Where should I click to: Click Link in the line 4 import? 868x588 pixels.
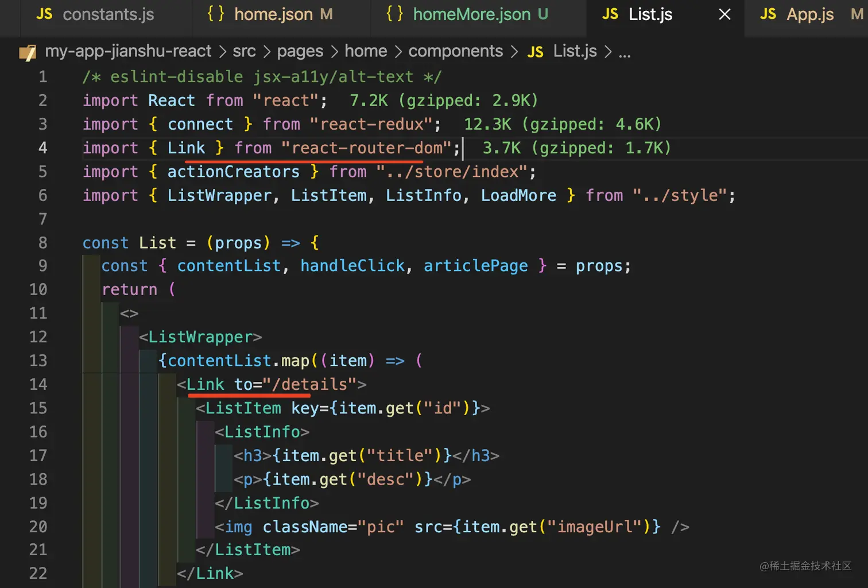coord(186,148)
